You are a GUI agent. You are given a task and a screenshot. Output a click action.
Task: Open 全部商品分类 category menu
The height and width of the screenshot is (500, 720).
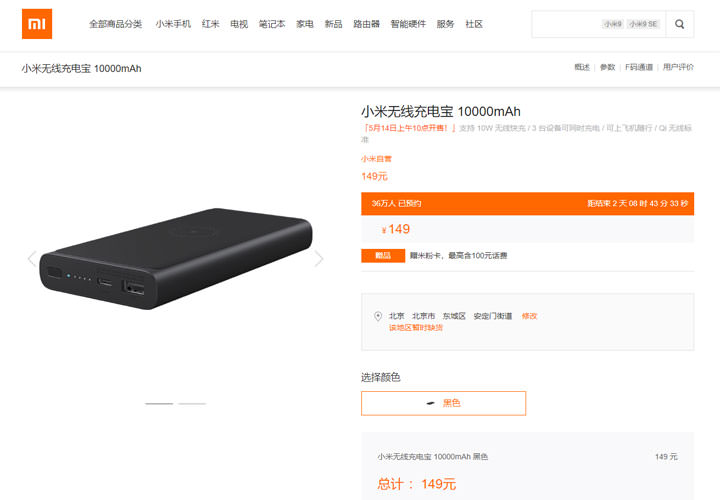click(x=115, y=24)
